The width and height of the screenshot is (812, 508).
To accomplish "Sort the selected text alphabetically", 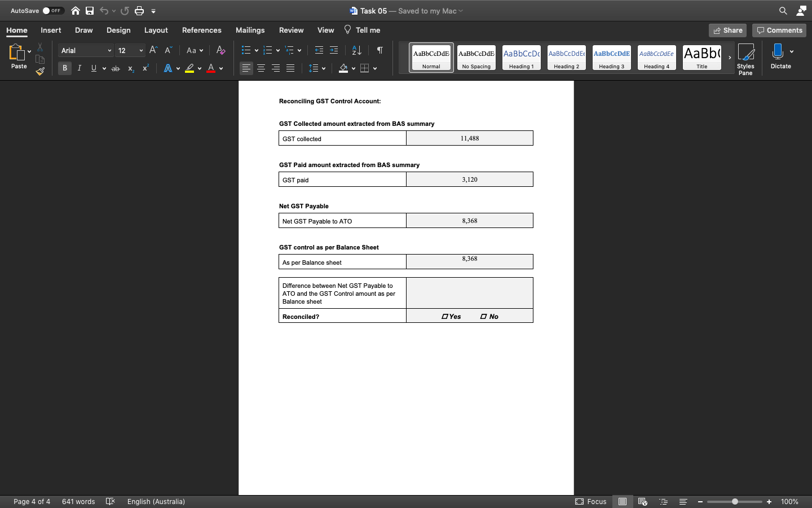I will click(x=357, y=50).
